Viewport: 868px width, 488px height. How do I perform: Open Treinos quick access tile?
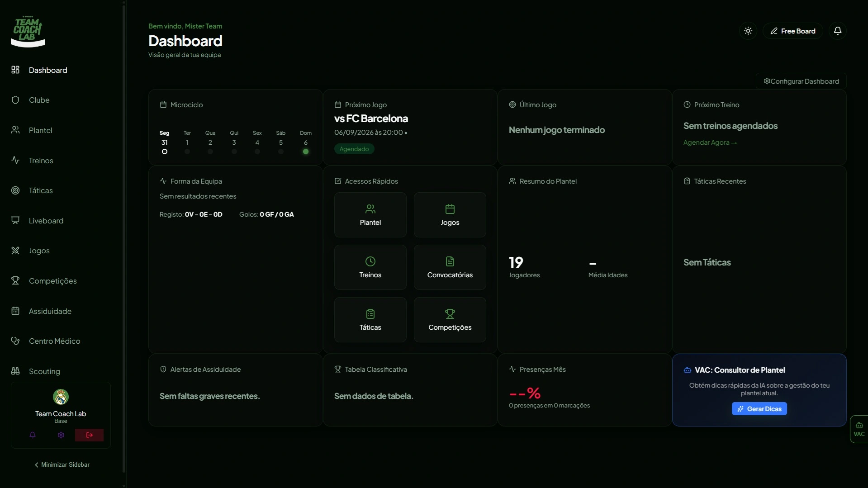coord(370,267)
